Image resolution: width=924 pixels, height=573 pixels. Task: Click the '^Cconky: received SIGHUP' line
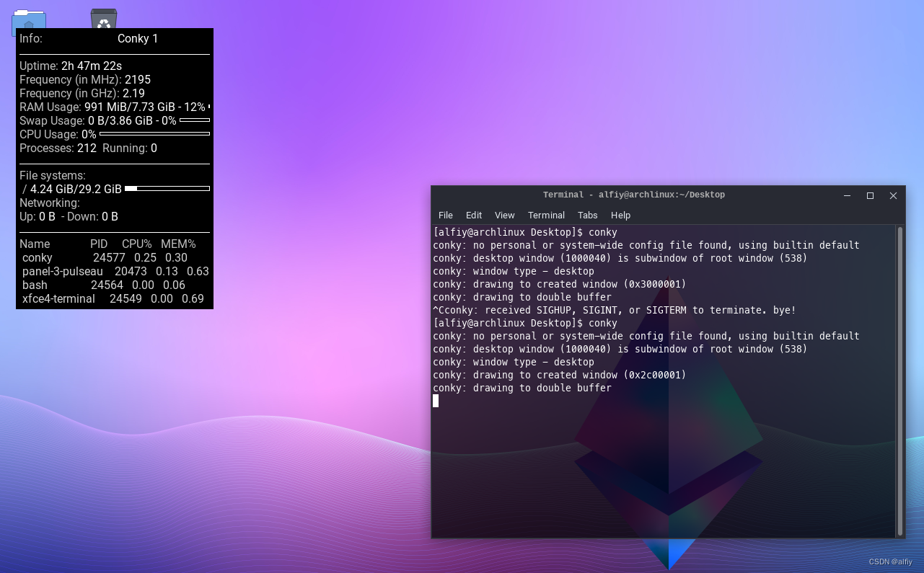[615, 310]
